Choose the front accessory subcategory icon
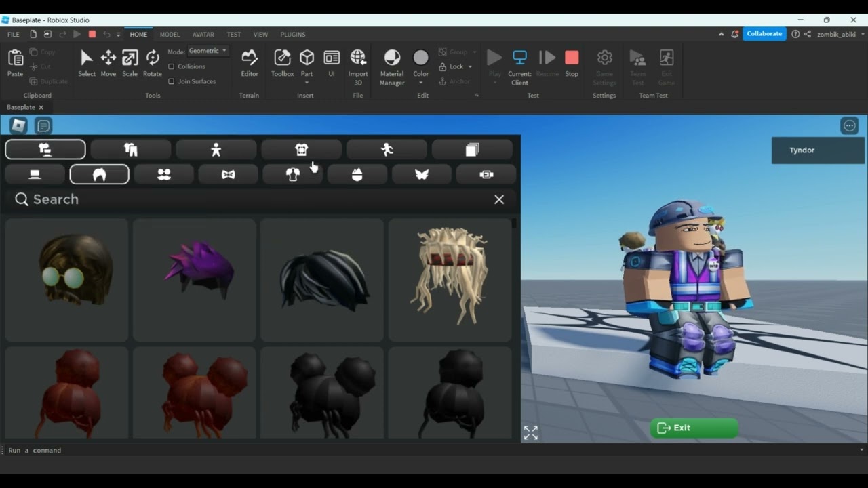This screenshot has height=488, width=868. pos(357,174)
